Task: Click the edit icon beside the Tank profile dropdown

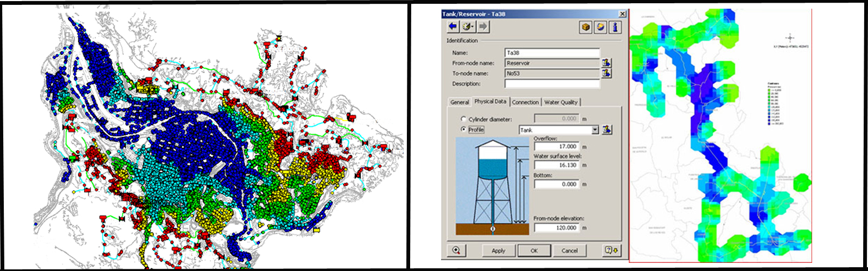Action: click(607, 130)
